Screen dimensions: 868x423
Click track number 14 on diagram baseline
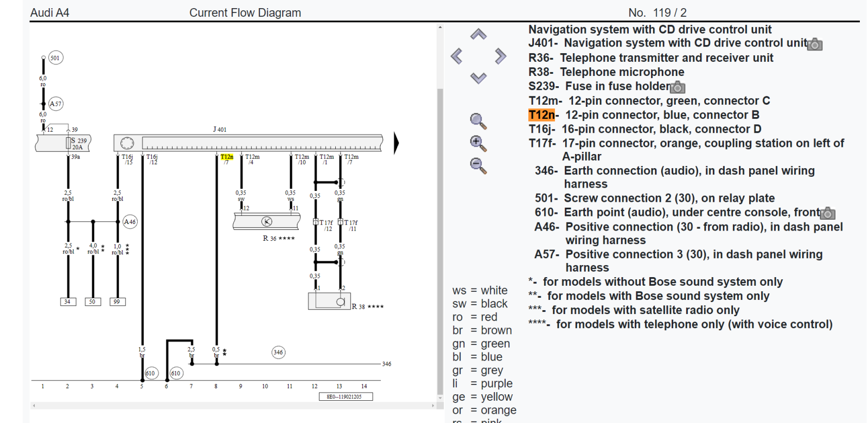tap(364, 387)
